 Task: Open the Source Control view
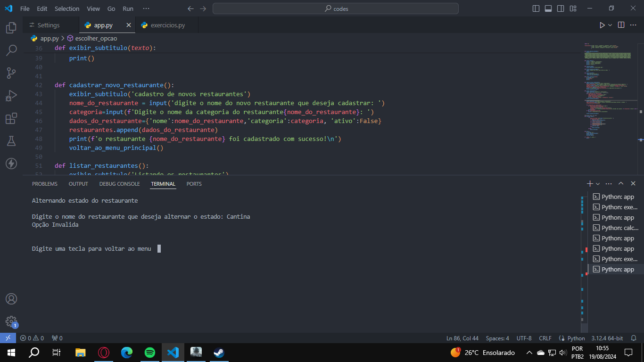[x=11, y=73]
